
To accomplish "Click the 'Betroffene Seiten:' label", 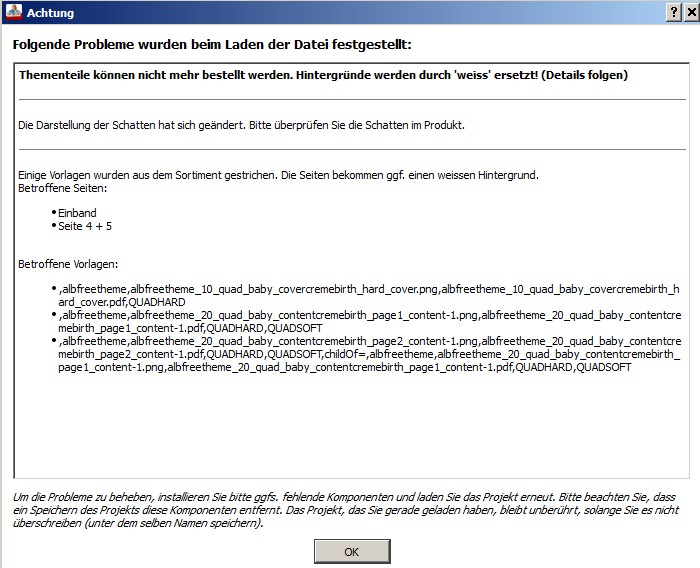I will pyautogui.click(x=62, y=188).
